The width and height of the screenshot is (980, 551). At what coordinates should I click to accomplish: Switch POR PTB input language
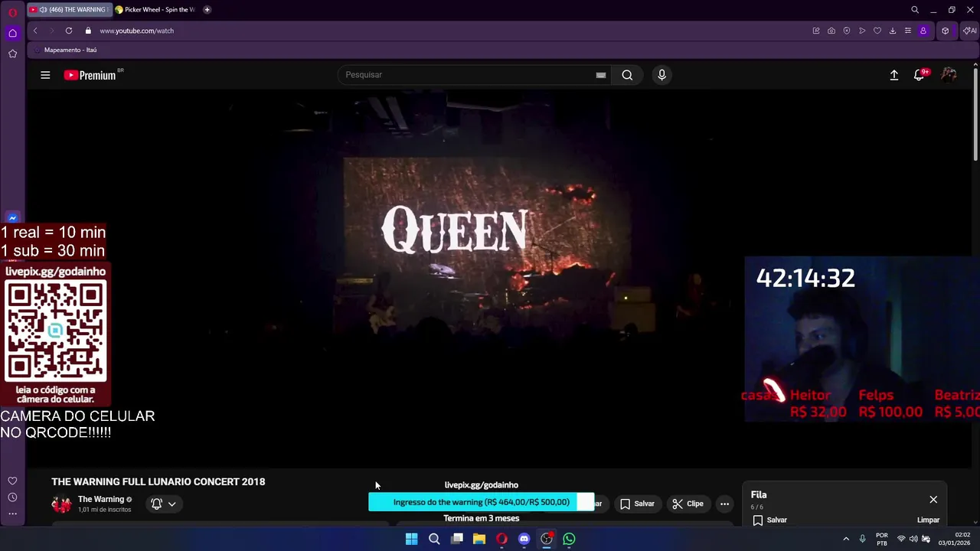pos(882,539)
